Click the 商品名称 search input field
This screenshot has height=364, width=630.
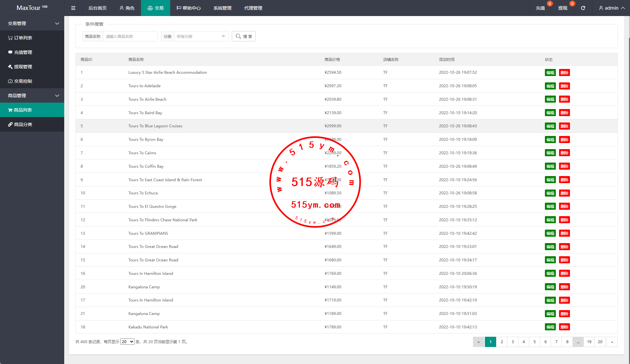click(130, 36)
